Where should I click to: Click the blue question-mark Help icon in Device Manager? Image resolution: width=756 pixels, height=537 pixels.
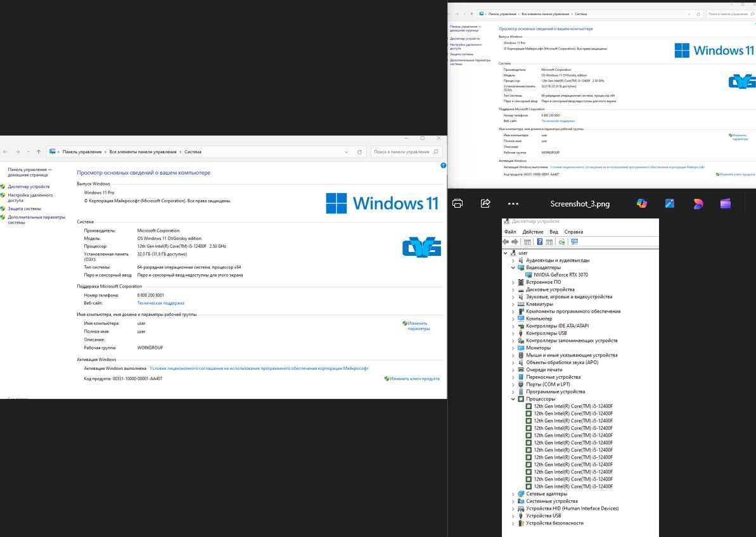tap(539, 242)
